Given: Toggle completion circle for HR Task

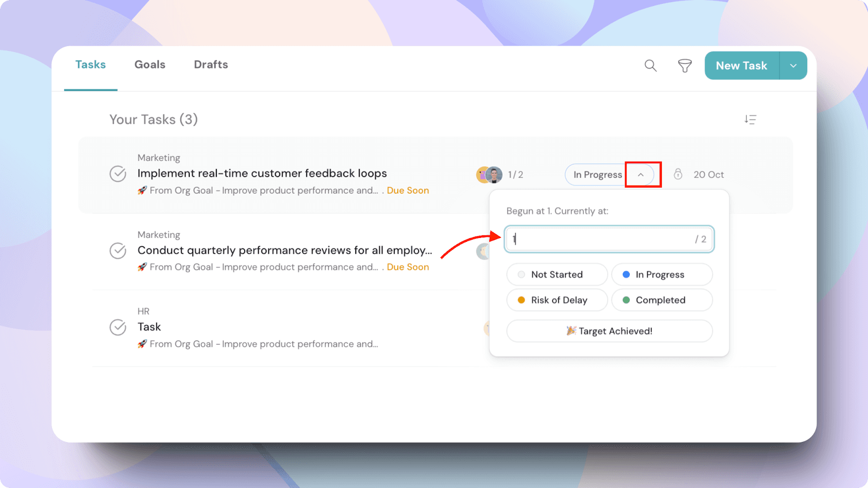Looking at the screenshot, I should pos(118,328).
